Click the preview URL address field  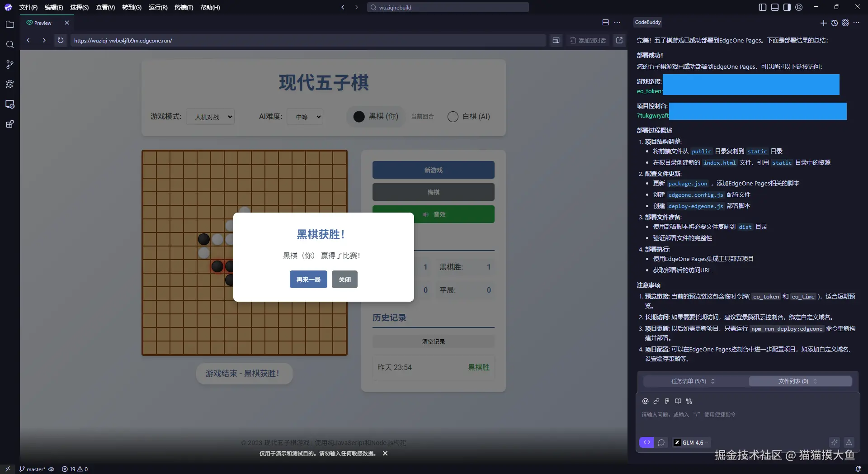(307, 40)
